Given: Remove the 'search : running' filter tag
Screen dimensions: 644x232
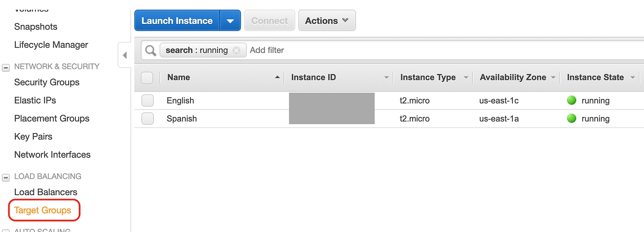Looking at the screenshot, I should 236,50.
